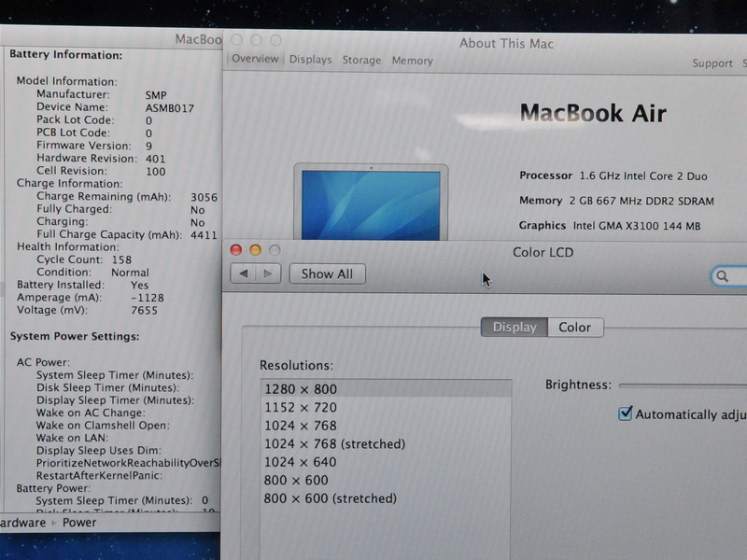Click the Support link in About This Mac

(712, 63)
